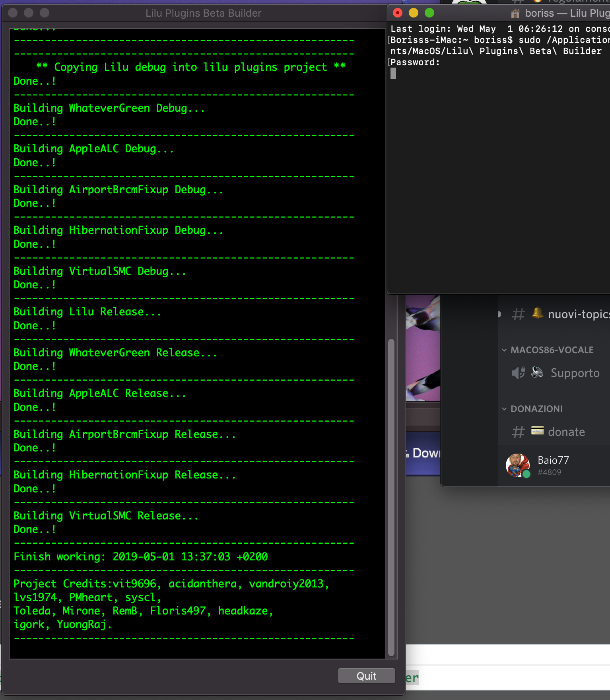This screenshot has height=700, width=610.
Task: Click 'Building HibernationFixup Debug...' log line
Action: point(119,230)
